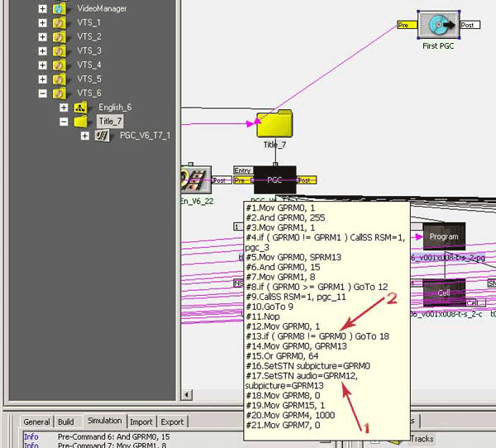
Task: Select VideoManager in the tree
Action: (102, 8)
